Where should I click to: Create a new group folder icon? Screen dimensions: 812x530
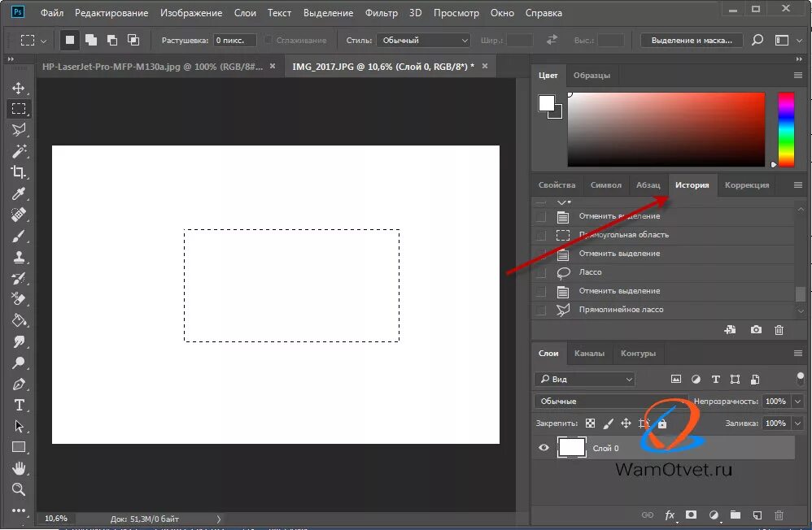pos(736,515)
